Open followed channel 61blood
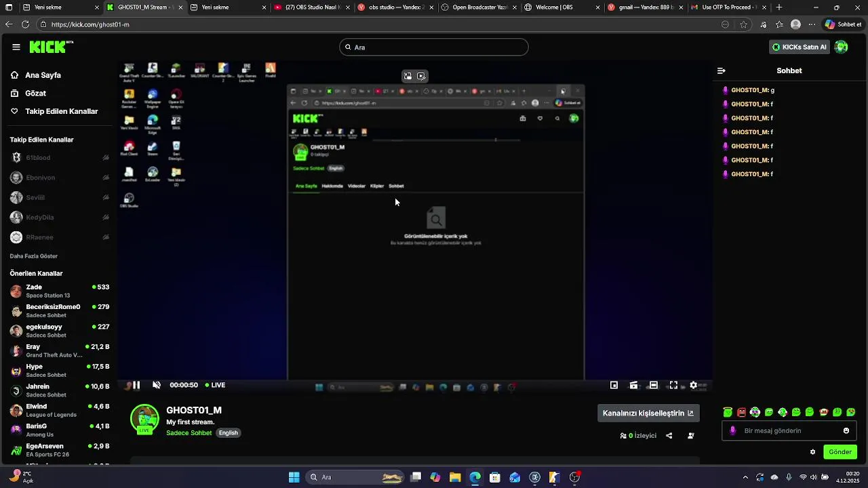Image resolution: width=868 pixels, height=488 pixels. (x=60, y=158)
